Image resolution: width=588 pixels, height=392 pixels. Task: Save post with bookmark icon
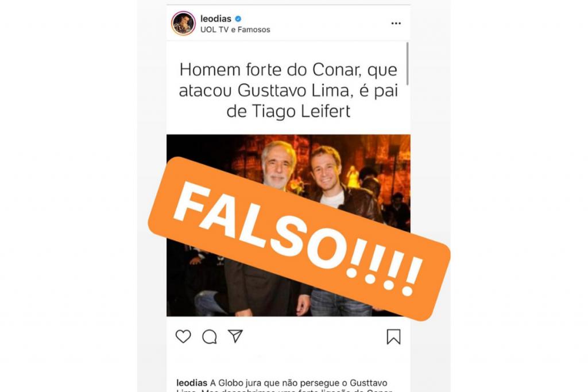pos(393,336)
